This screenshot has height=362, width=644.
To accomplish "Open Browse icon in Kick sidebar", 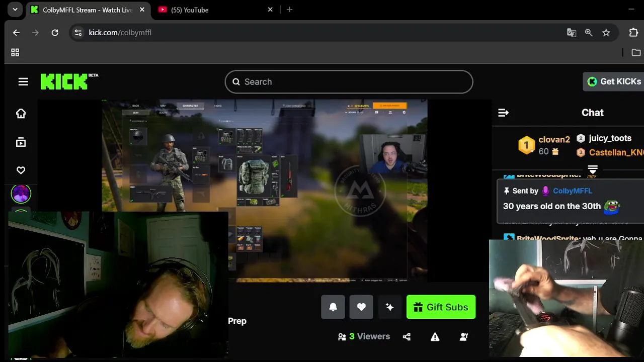I will click(21, 142).
